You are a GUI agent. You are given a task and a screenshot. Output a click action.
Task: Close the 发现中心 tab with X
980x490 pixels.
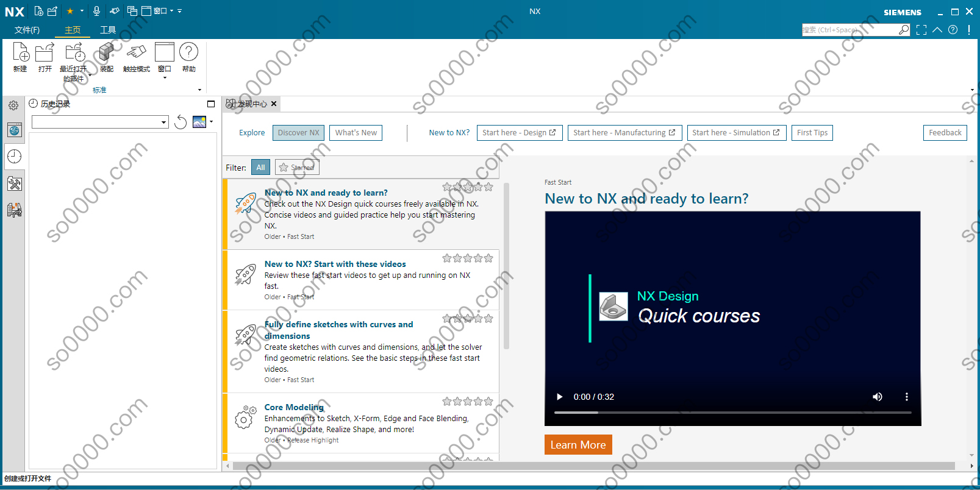point(274,104)
